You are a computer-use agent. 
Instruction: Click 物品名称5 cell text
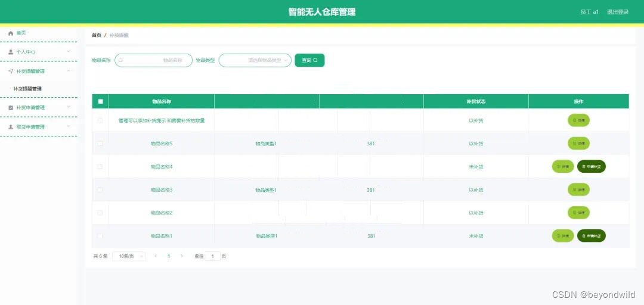click(x=162, y=144)
